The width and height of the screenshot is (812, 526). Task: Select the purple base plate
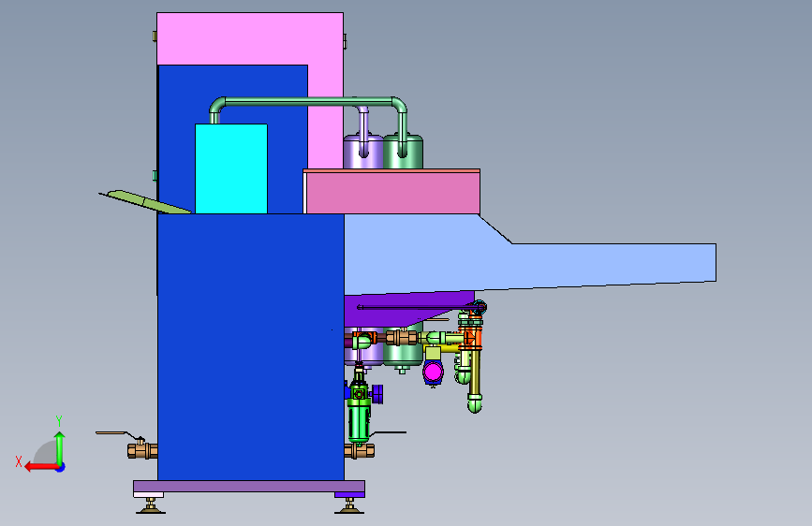[249, 486]
